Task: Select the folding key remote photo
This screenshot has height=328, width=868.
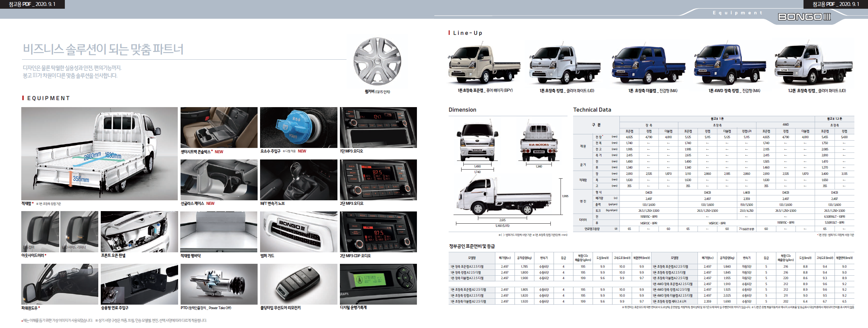Action: point(298,284)
